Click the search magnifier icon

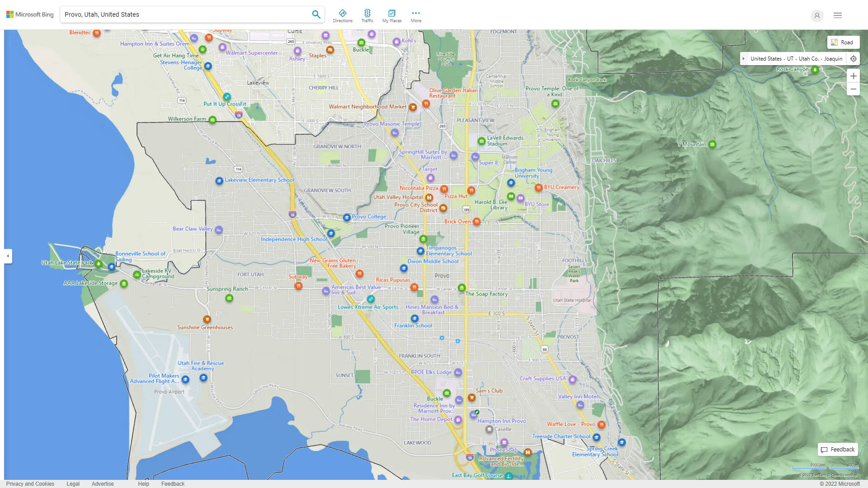point(316,14)
